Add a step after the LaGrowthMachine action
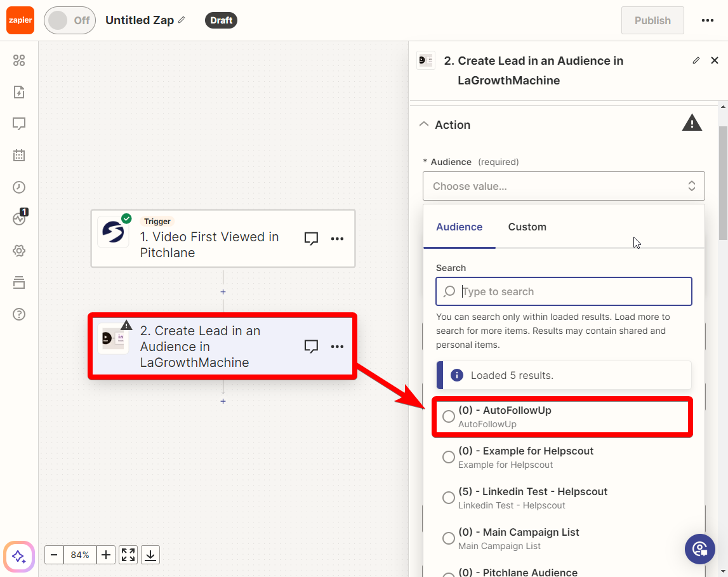The image size is (728, 577). [223, 401]
